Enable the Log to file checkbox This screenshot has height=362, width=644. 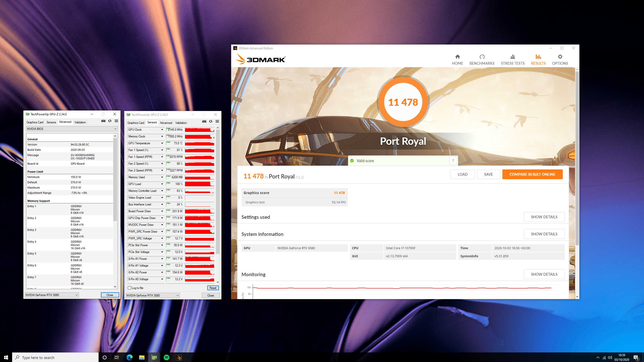(x=130, y=288)
